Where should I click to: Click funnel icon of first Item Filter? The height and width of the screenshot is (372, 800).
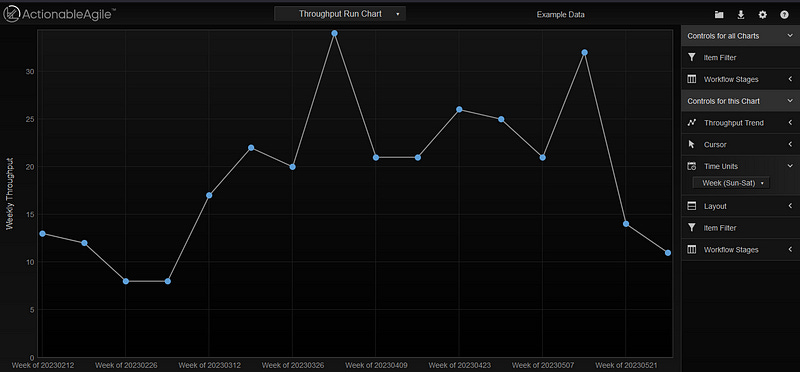pos(691,58)
